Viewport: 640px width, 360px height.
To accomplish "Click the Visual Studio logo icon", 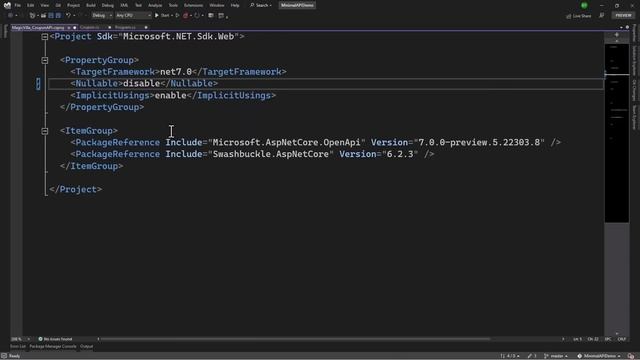I will (7, 5).
